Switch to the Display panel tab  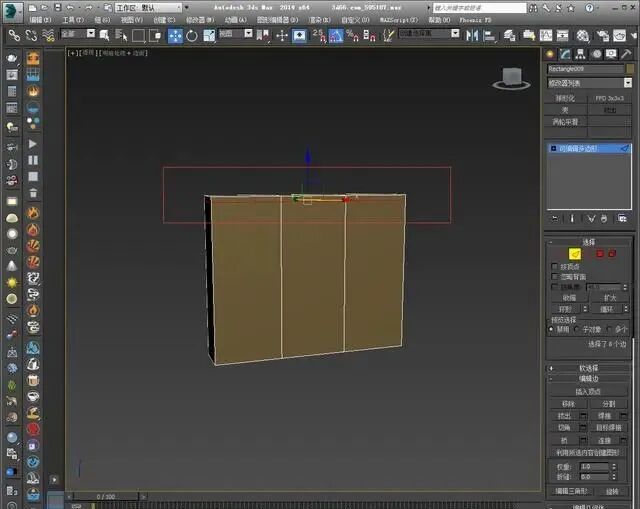tap(611, 54)
